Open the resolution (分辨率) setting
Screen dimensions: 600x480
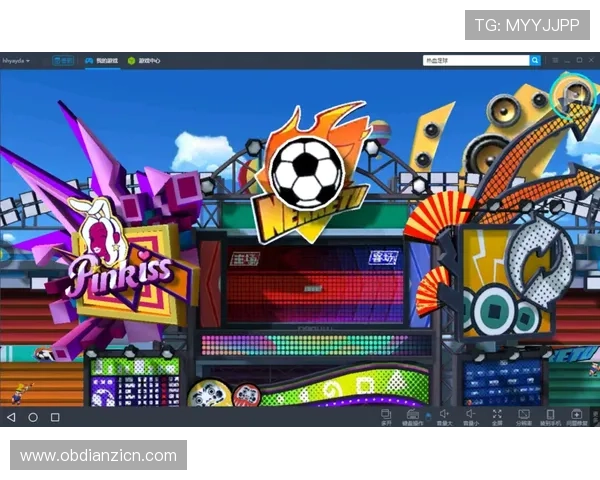pos(523,415)
